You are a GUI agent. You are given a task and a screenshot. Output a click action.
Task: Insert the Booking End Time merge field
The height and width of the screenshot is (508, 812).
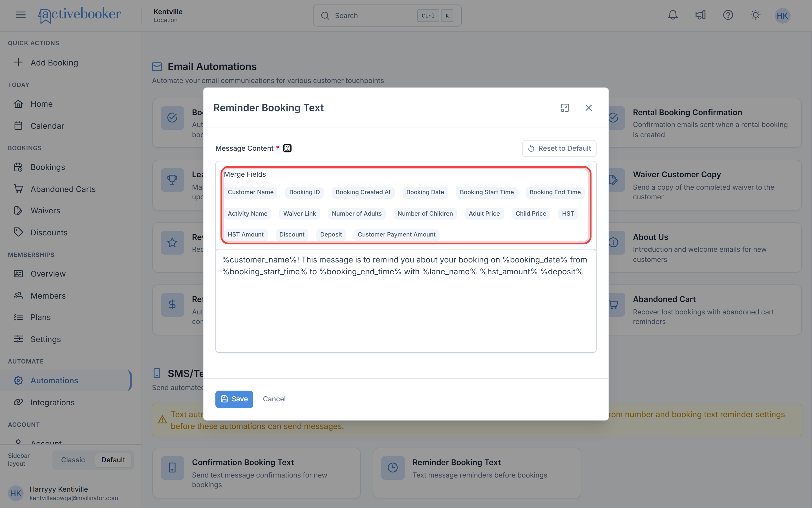(x=555, y=192)
